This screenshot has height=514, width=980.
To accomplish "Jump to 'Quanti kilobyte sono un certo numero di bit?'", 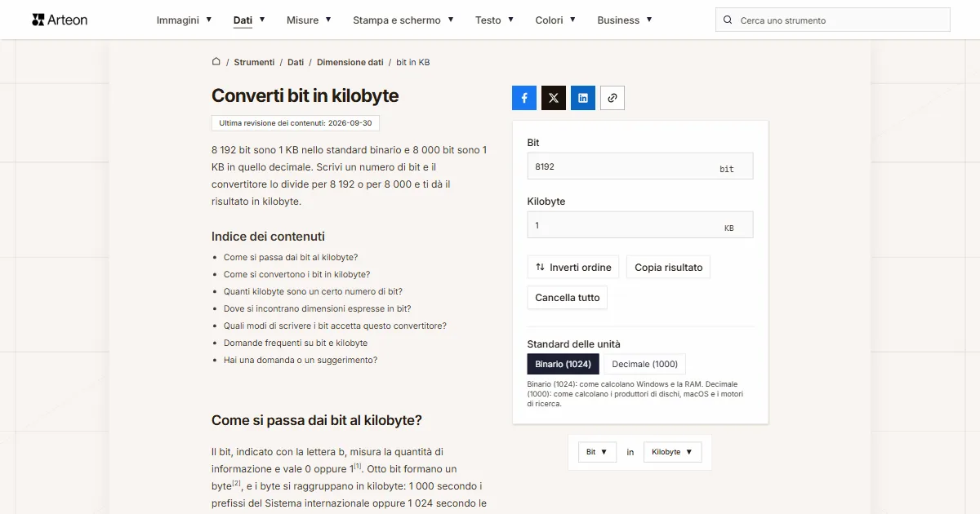I will [313, 291].
